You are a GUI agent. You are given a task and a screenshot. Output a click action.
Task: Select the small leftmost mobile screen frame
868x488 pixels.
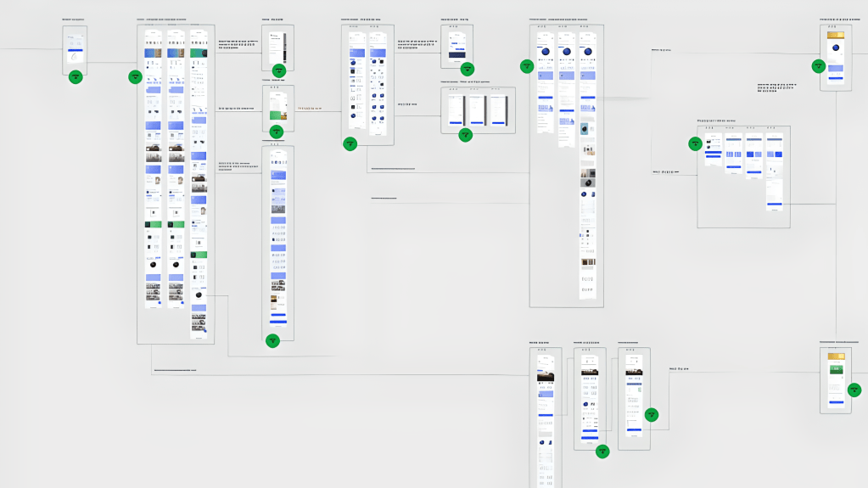click(x=75, y=48)
